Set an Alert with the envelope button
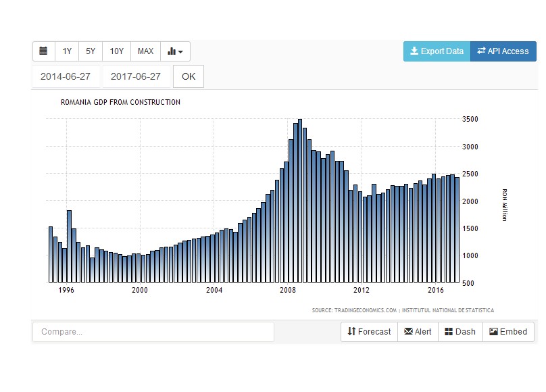This screenshot has width=546, height=392. [x=418, y=332]
